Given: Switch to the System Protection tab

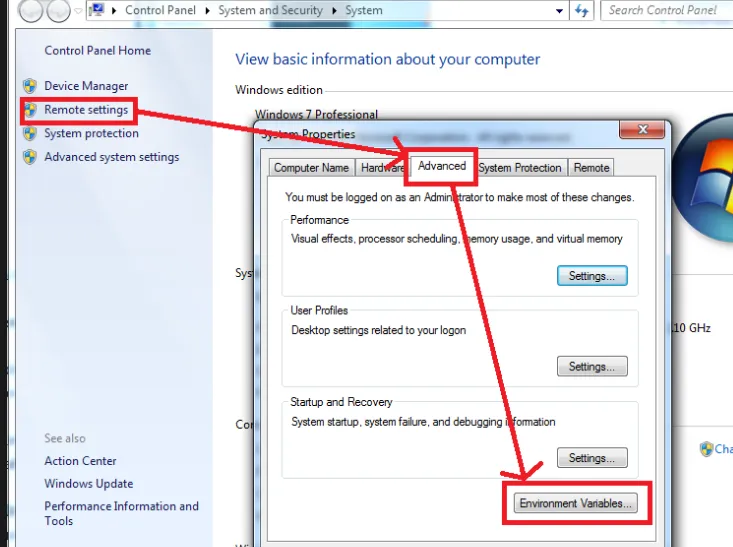Looking at the screenshot, I should 520,168.
